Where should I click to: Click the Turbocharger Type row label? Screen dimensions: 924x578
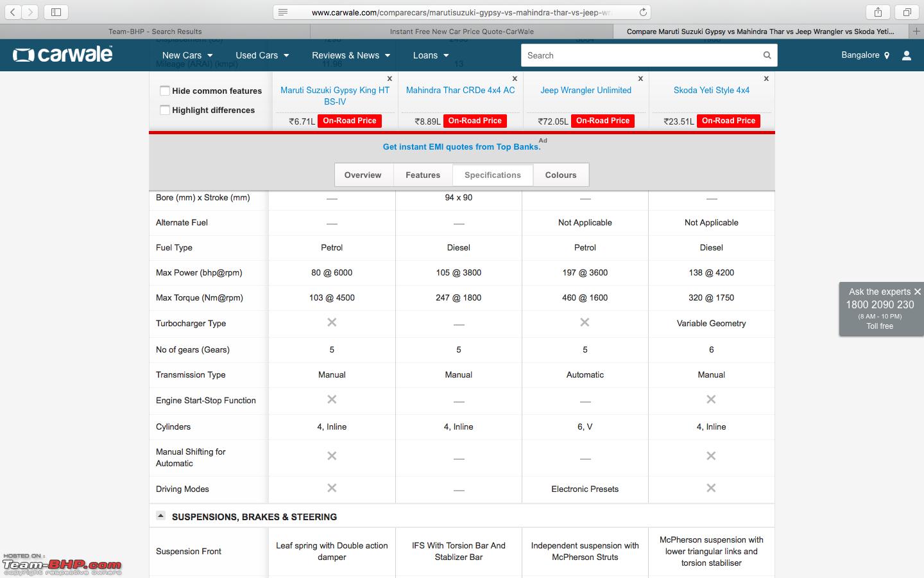pyautogui.click(x=191, y=323)
